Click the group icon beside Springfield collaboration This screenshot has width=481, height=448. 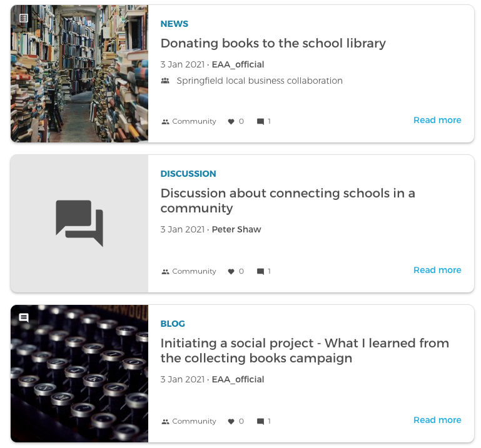[165, 81]
